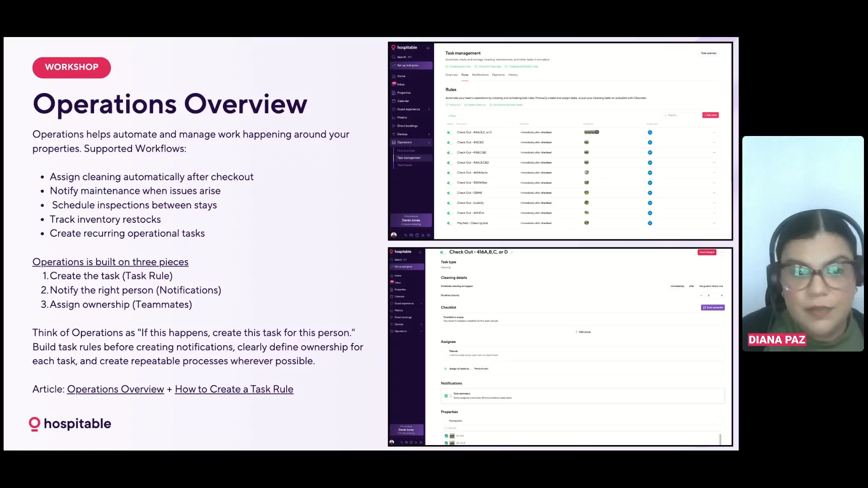The height and width of the screenshot is (488, 868).
Task: Open the Task calendar button
Action: [709, 53]
